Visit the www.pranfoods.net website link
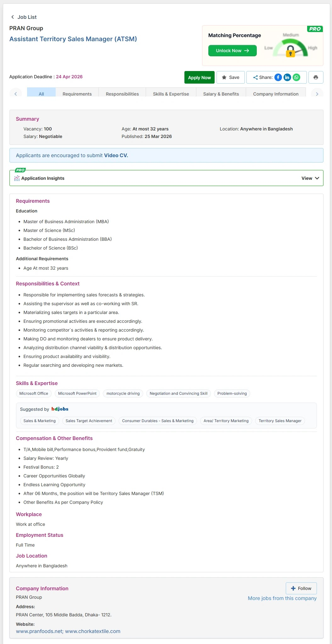Image resolution: width=332 pixels, height=644 pixels. 39,631
